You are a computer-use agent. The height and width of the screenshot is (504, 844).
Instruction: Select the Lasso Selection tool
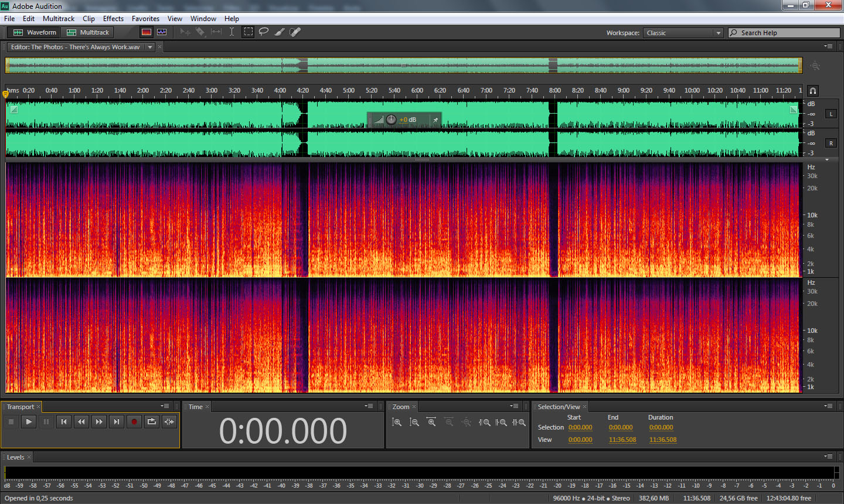click(x=264, y=32)
